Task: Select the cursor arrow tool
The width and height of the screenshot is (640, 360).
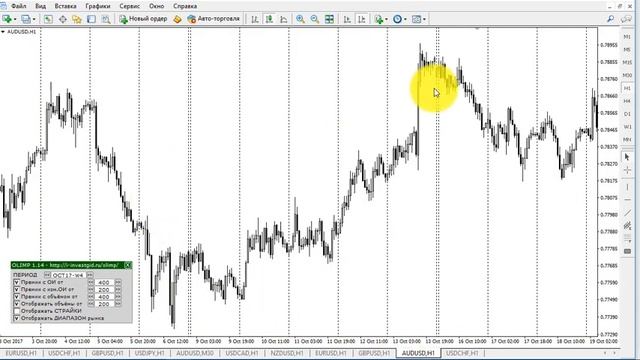Action: 627,157
